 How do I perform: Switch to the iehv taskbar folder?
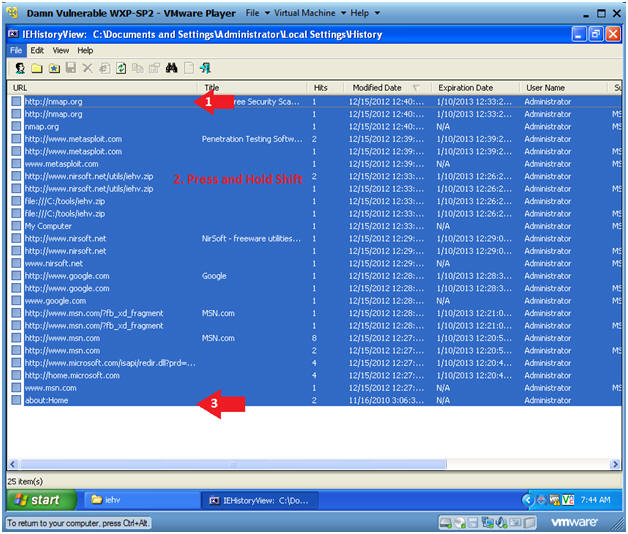[140, 500]
